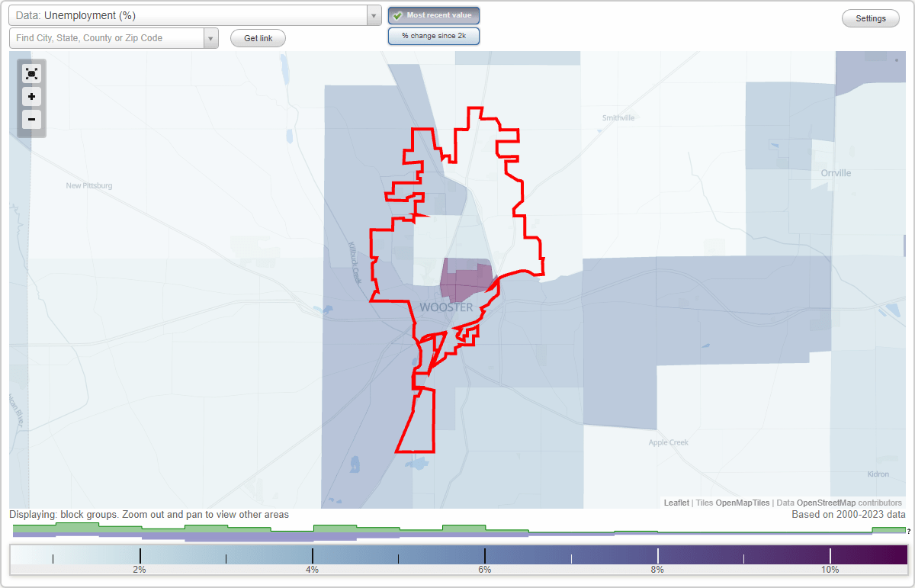Open the Settings button
This screenshot has width=915, height=588.
pyautogui.click(x=871, y=18)
